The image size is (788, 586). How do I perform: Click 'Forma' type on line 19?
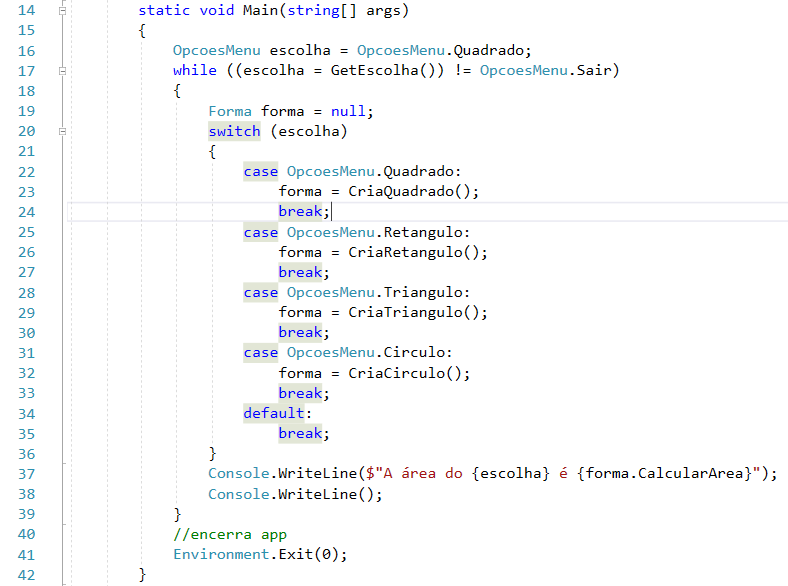(230, 111)
